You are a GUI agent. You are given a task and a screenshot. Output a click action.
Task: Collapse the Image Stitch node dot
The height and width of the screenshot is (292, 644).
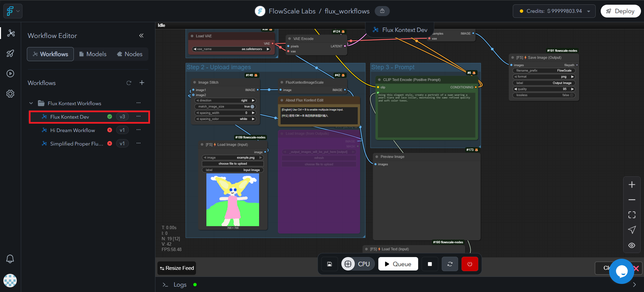pyautogui.click(x=195, y=82)
